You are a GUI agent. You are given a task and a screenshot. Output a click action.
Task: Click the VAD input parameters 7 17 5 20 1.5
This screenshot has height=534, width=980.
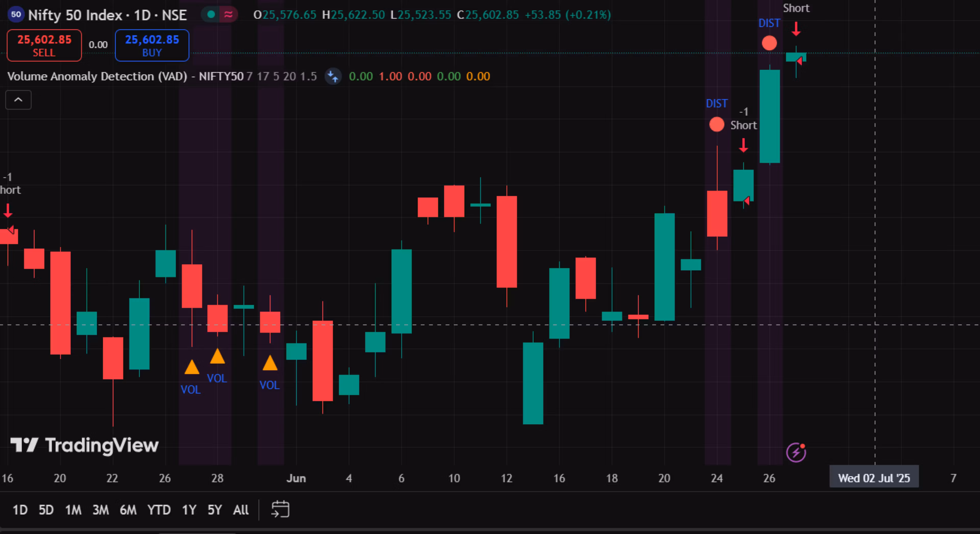[281, 77]
